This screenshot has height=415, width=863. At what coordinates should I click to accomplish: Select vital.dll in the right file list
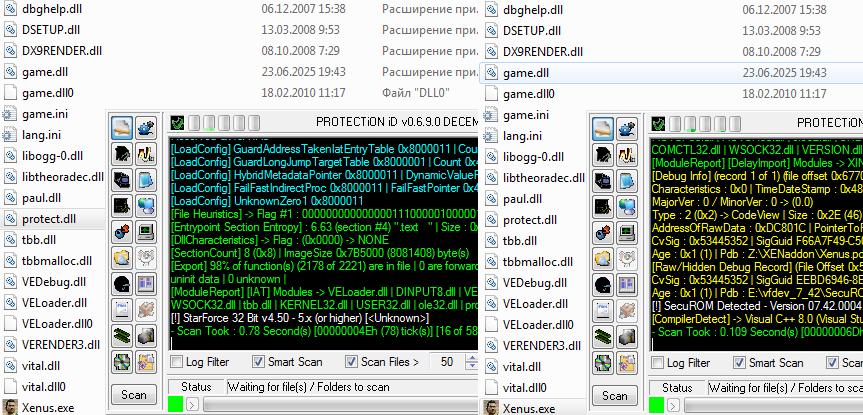point(521,367)
